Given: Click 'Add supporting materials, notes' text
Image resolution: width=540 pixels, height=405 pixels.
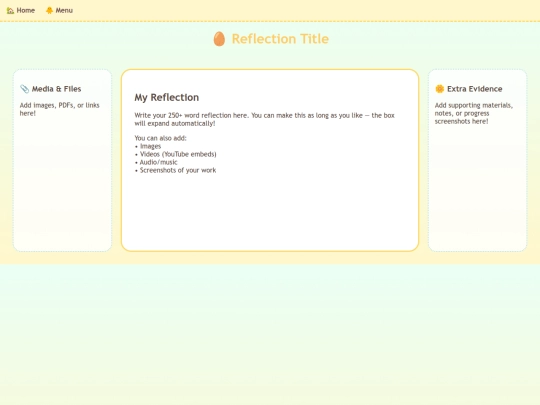Looking at the screenshot, I should 474,113.
